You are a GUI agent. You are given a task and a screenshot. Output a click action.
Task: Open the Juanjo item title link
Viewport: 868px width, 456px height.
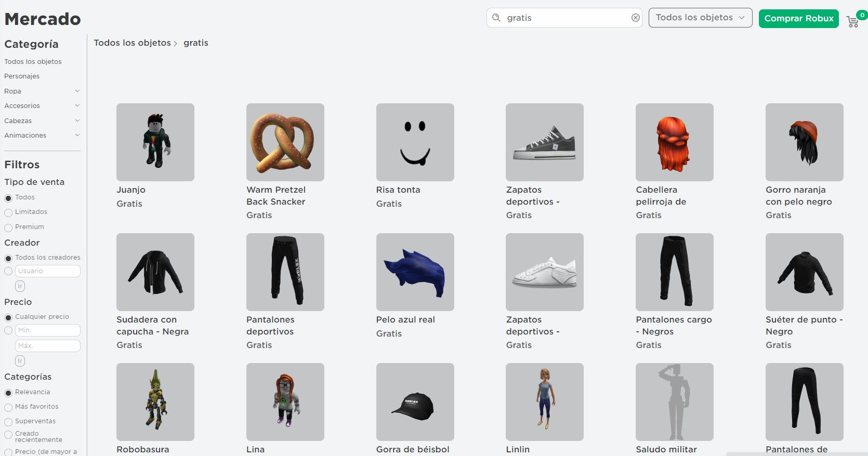pyautogui.click(x=131, y=190)
